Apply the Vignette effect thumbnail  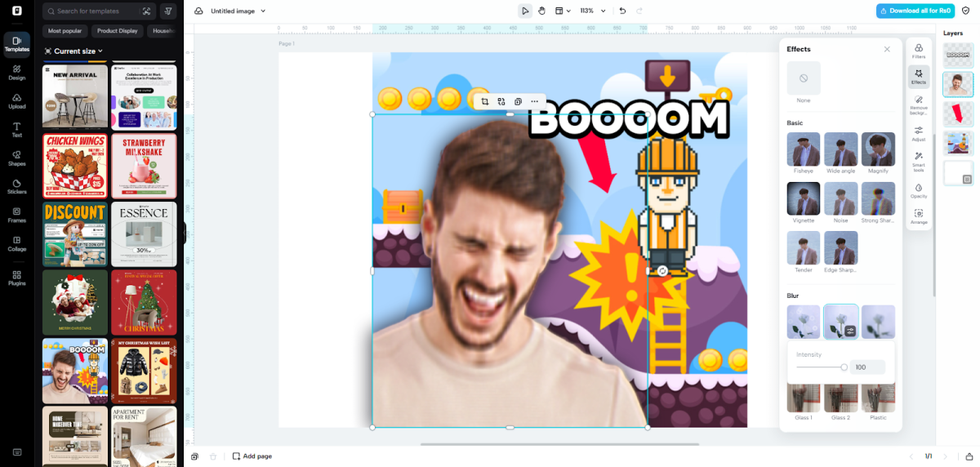point(804,198)
